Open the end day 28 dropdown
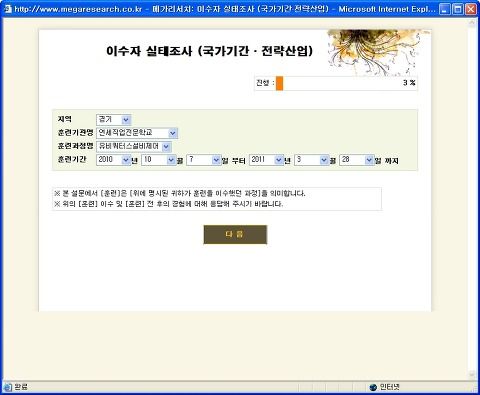 pos(357,160)
